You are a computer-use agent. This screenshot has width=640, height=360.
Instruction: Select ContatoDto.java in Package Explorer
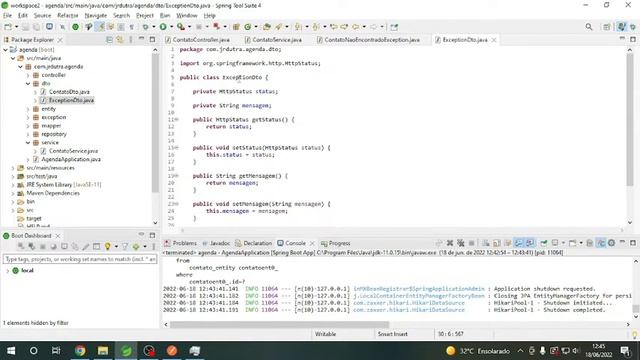coord(69,92)
